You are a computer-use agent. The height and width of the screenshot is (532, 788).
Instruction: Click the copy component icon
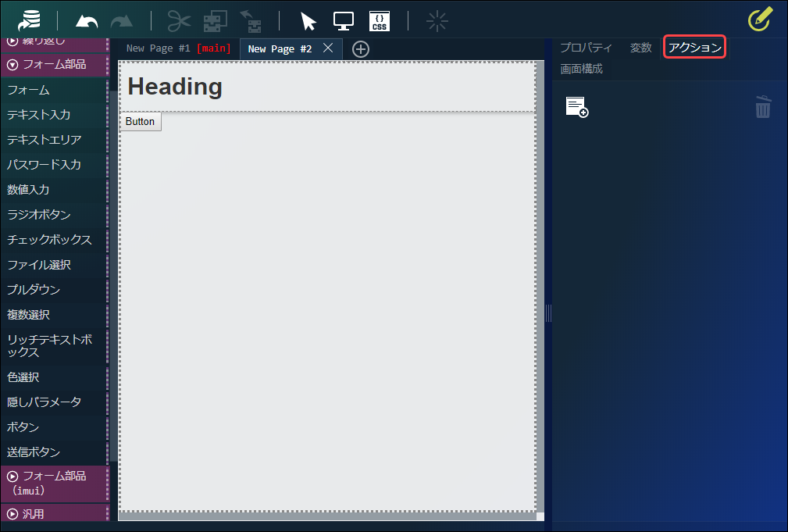215,20
